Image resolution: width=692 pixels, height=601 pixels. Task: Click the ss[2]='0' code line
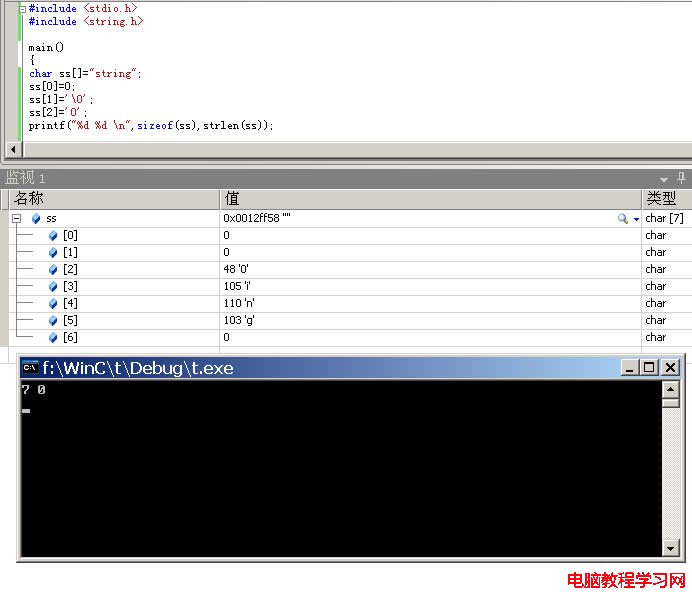pyautogui.click(x=58, y=113)
